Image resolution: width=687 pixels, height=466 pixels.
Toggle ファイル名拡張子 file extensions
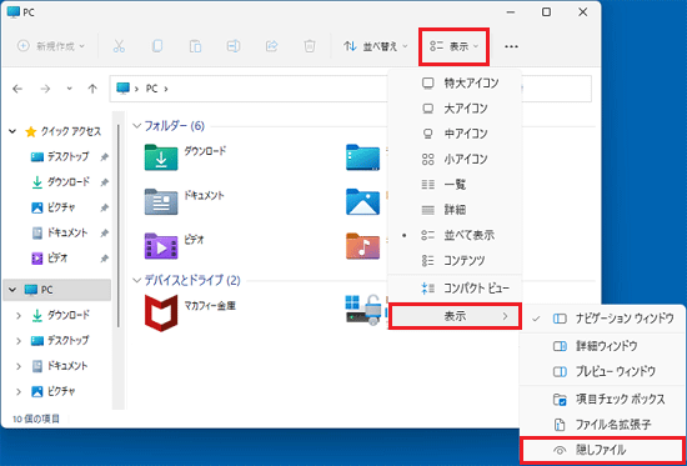[603, 425]
